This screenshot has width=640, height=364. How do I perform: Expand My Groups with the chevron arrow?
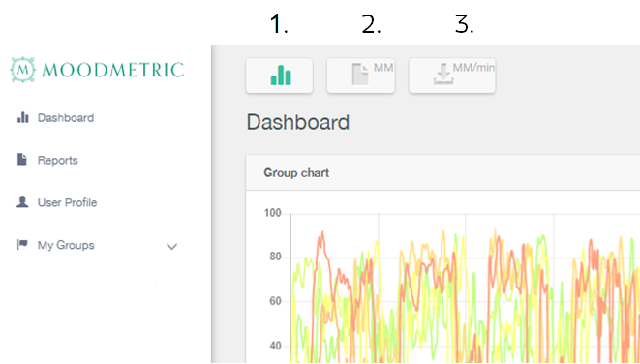click(171, 247)
